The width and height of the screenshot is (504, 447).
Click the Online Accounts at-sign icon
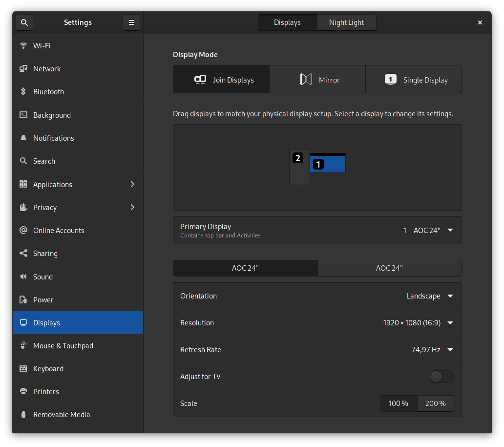click(x=23, y=230)
